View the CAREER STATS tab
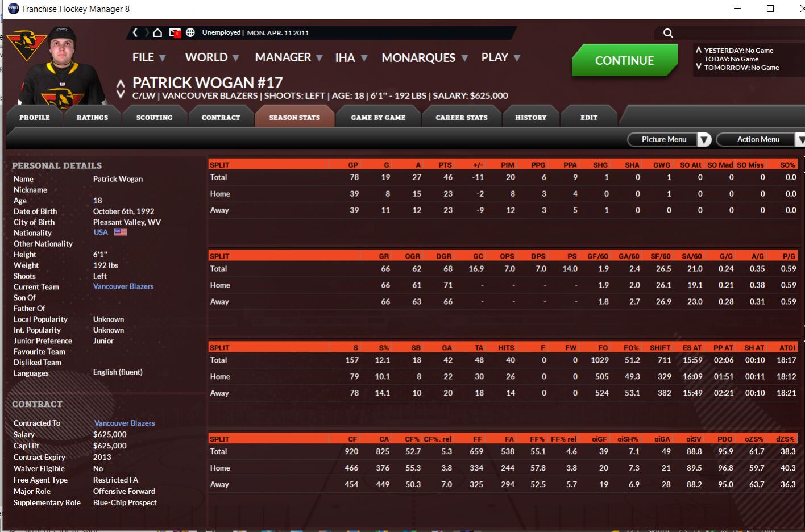Image resolution: width=805 pixels, height=532 pixels. coord(462,118)
